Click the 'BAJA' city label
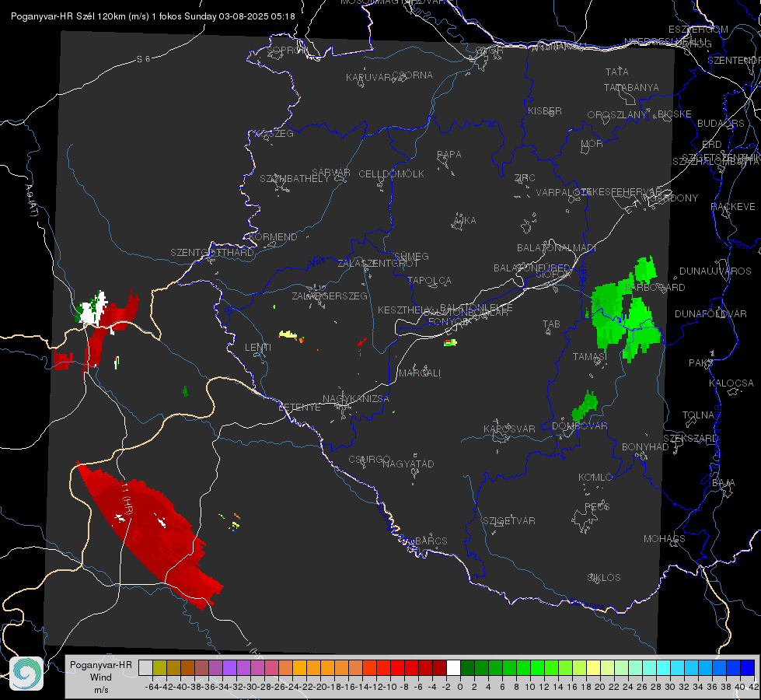Screen dimensions: 761x700 coord(724,483)
